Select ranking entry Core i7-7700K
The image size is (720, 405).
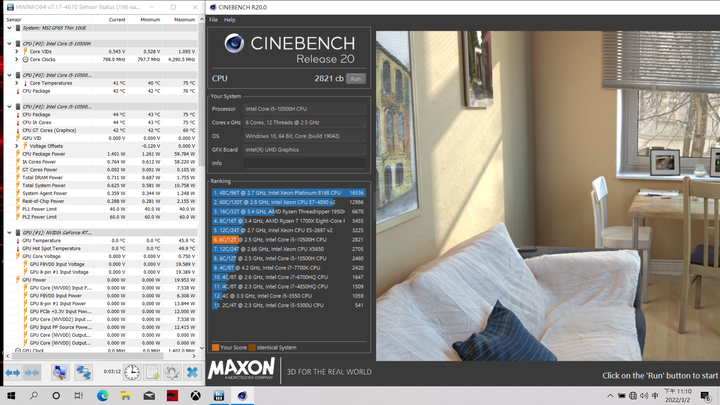pyautogui.click(x=289, y=268)
